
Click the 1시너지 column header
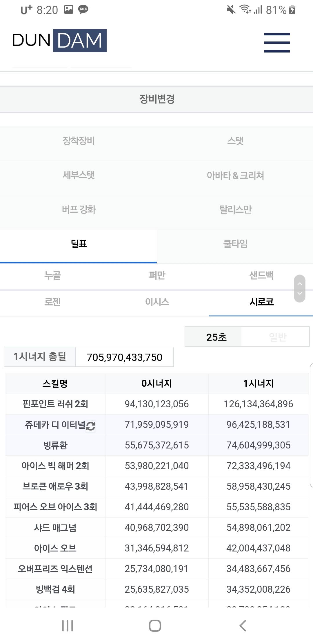(259, 383)
